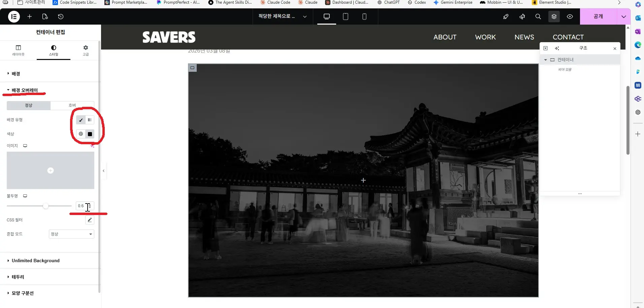Click the Elementor logo menu button

[x=14, y=17]
